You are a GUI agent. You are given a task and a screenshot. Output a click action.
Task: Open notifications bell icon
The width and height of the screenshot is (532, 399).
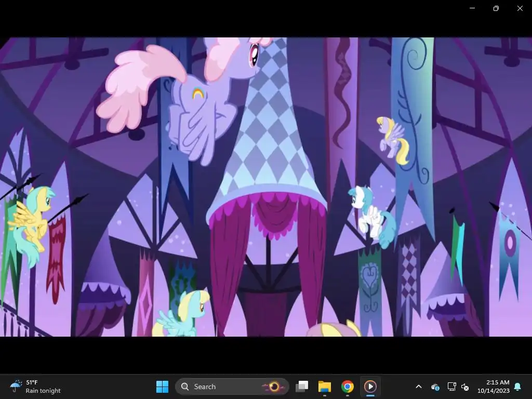[x=518, y=387]
